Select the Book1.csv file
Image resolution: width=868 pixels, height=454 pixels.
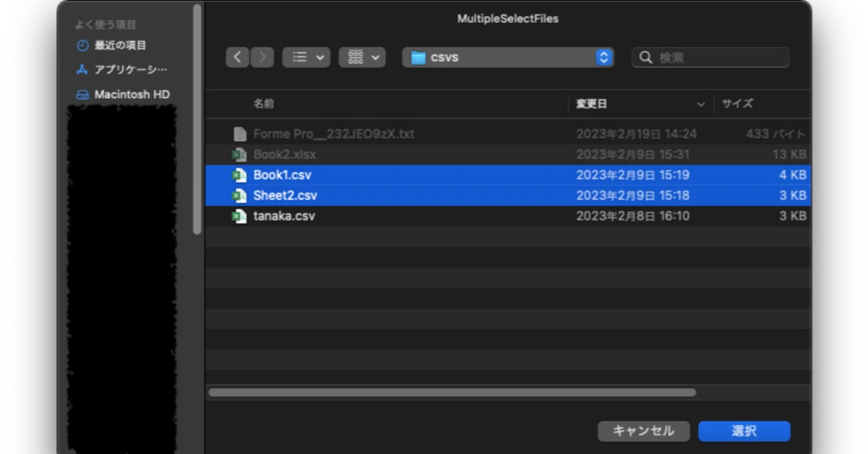[507, 174]
